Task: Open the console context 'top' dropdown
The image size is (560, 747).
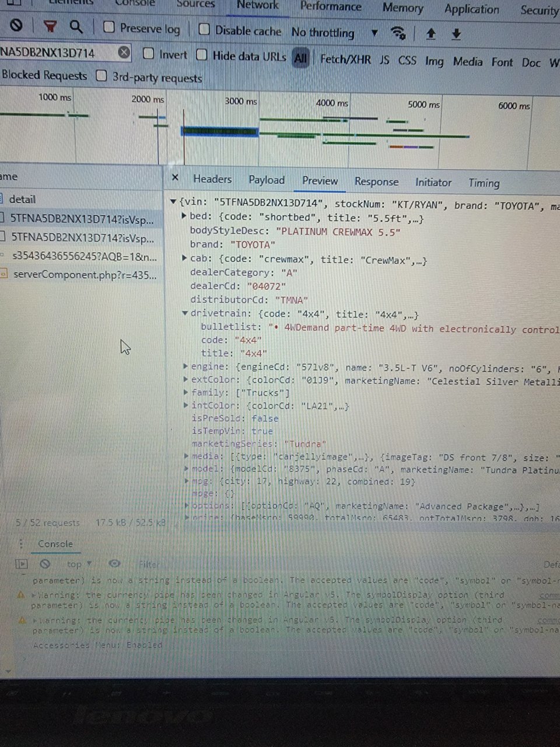Action: click(79, 564)
